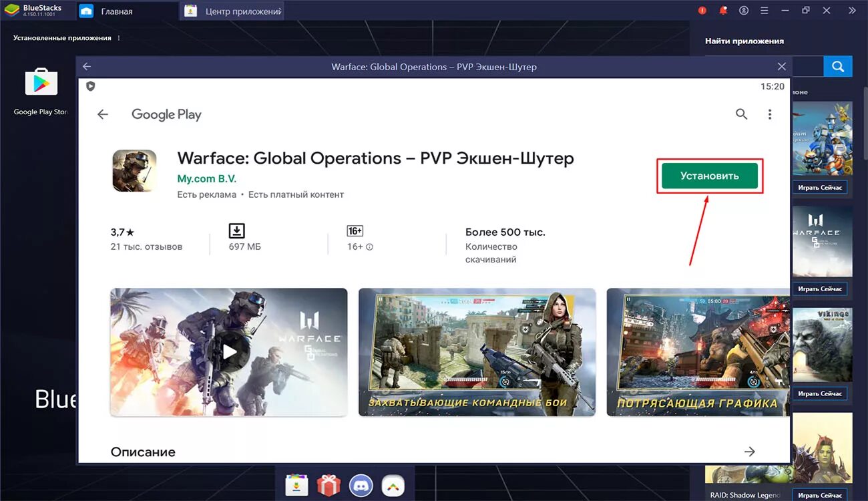Open the red alert warning icon
The height and width of the screenshot is (501, 868).
click(702, 11)
